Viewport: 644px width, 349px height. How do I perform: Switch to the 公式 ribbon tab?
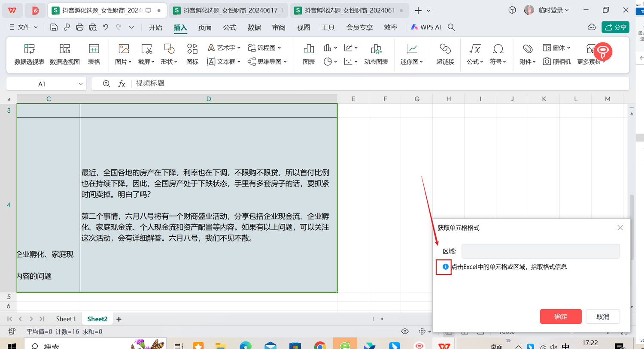[229, 27]
